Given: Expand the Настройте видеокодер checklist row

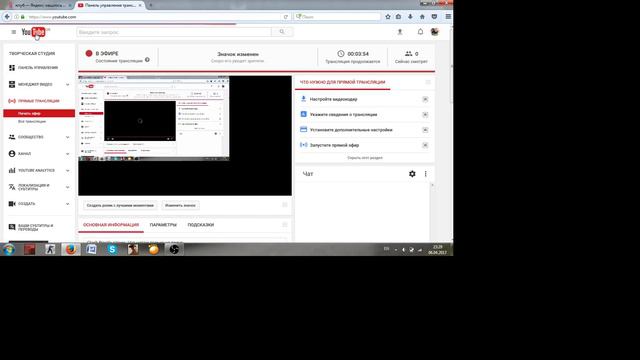Looking at the screenshot, I should [425, 99].
